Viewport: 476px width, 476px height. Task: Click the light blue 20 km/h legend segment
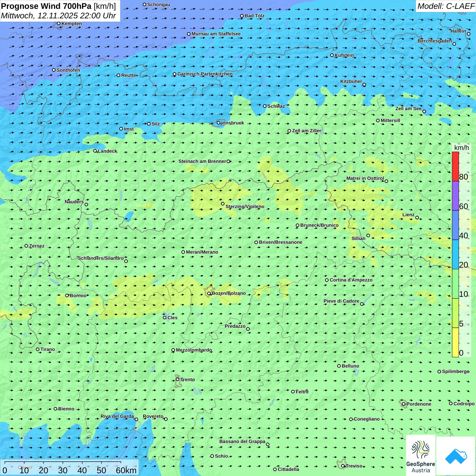coord(455,254)
